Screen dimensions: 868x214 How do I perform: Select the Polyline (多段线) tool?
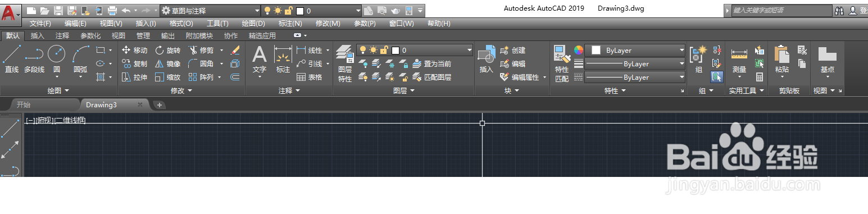[34, 60]
